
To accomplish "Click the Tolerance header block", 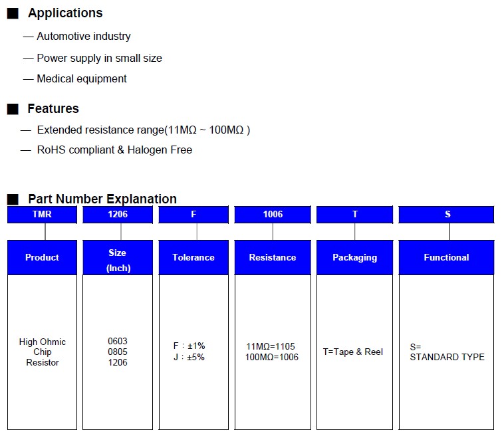I will tap(193, 258).
